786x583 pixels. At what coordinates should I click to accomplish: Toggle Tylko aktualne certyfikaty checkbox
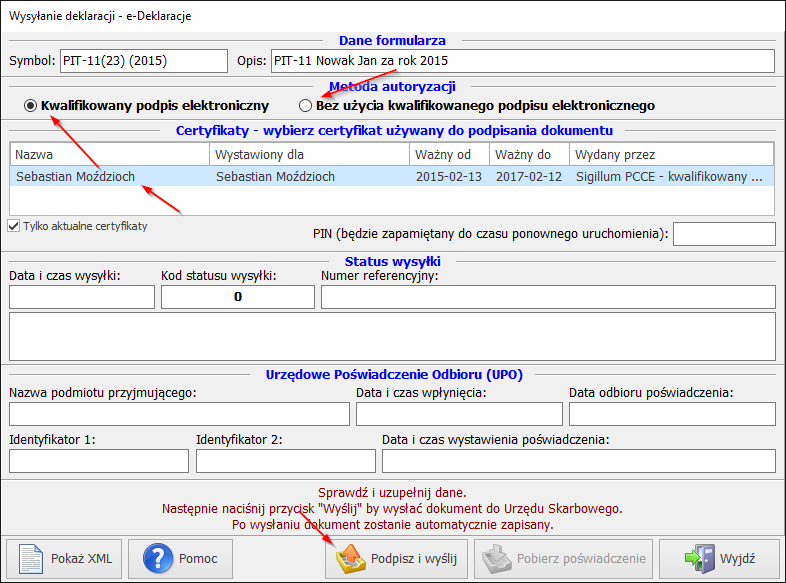(13, 226)
